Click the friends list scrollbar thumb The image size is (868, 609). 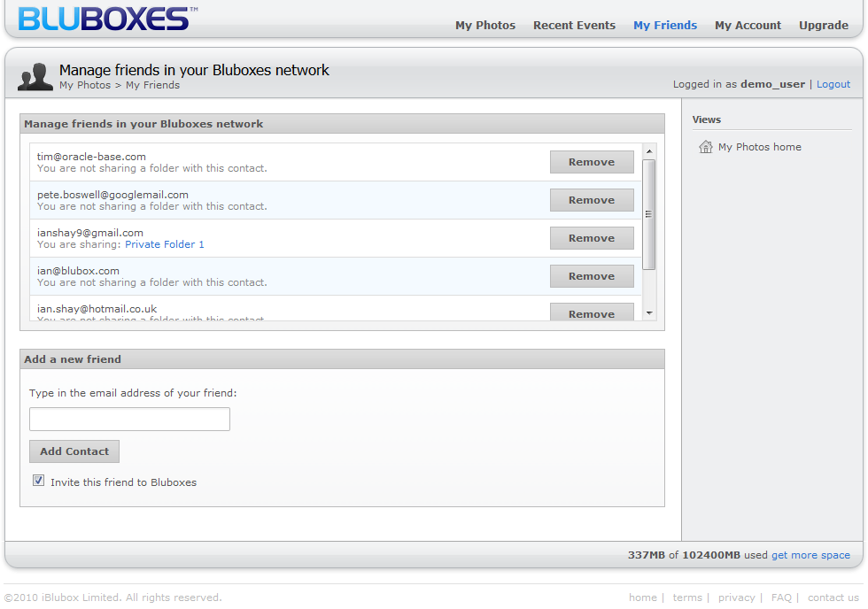click(648, 214)
